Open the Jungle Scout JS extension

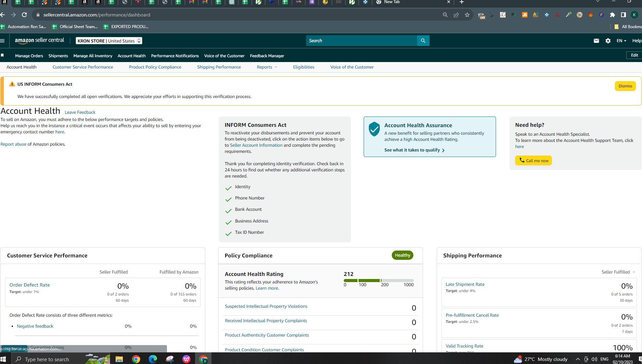coord(525,15)
